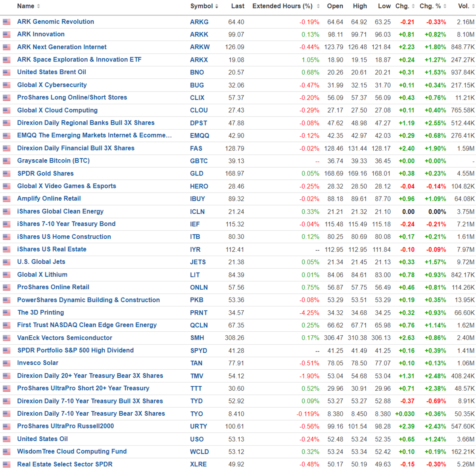This screenshot has width=476, height=468.
Task: Open Global X Cloud Computing link
Action: 57,110
